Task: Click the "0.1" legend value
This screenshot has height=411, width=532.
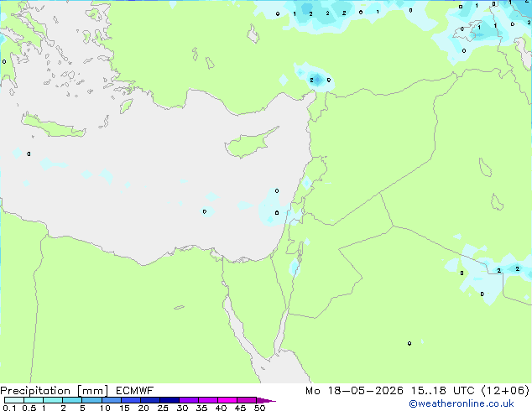Action: 9,408
